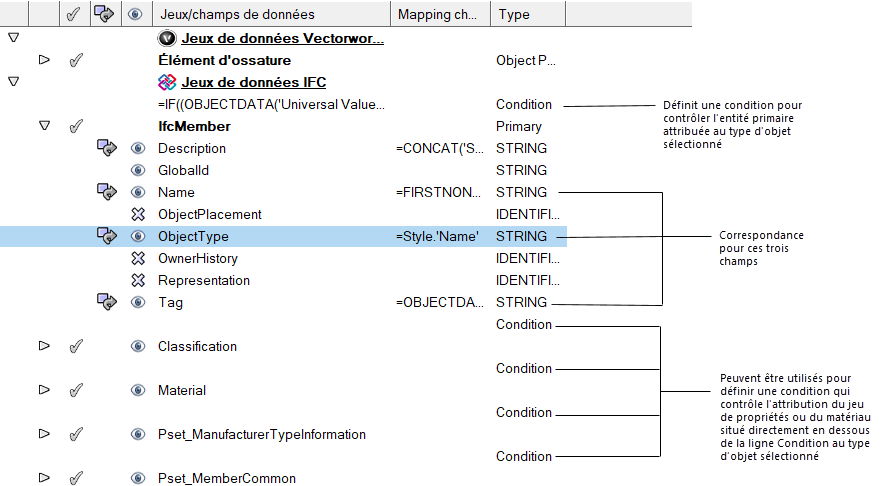883x486 pixels.
Task: Click the X icon beside ObjectPlacement
Action: tap(138, 214)
